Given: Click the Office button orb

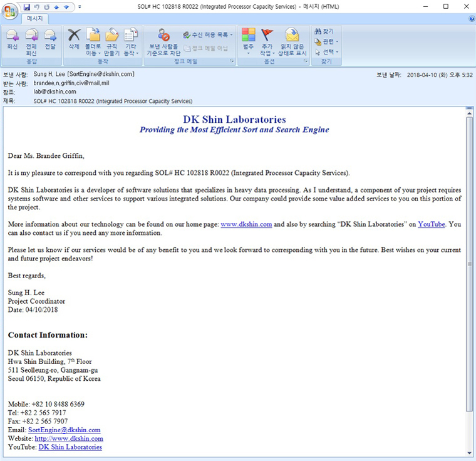Looking at the screenshot, I should [11, 12].
